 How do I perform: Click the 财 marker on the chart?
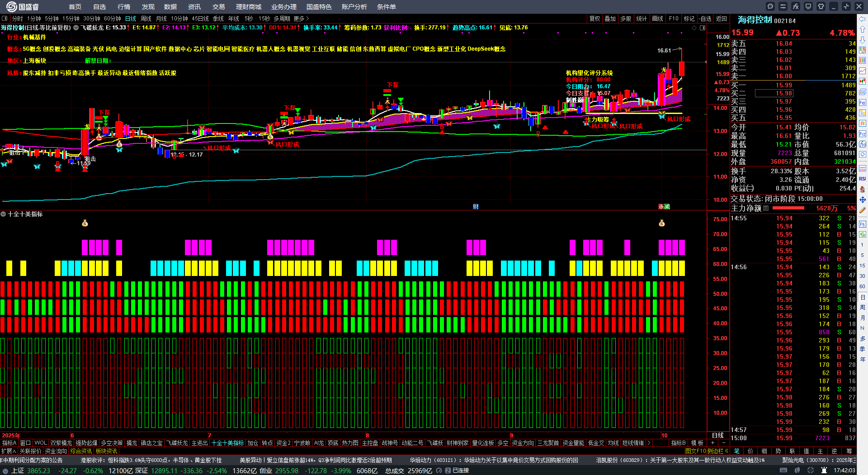(476, 207)
